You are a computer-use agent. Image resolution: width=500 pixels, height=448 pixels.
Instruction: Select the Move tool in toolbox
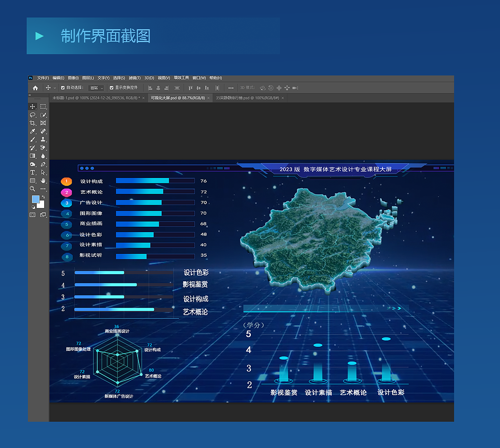click(x=32, y=107)
